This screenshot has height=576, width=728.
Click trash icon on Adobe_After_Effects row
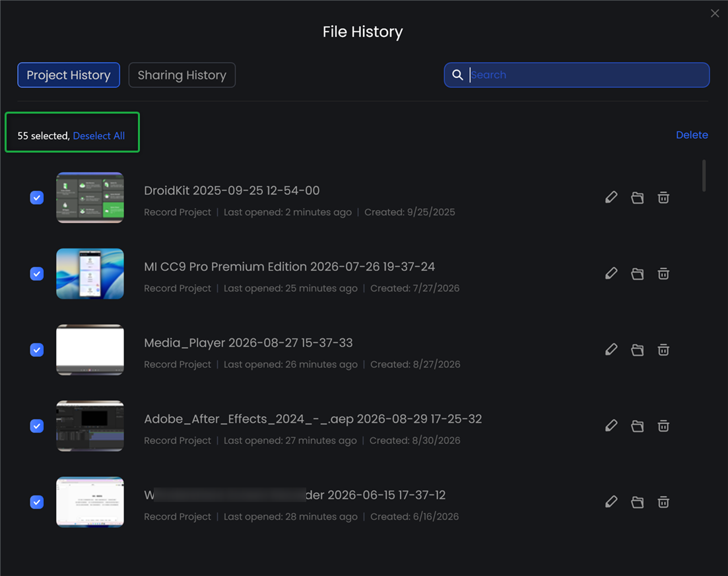663,426
